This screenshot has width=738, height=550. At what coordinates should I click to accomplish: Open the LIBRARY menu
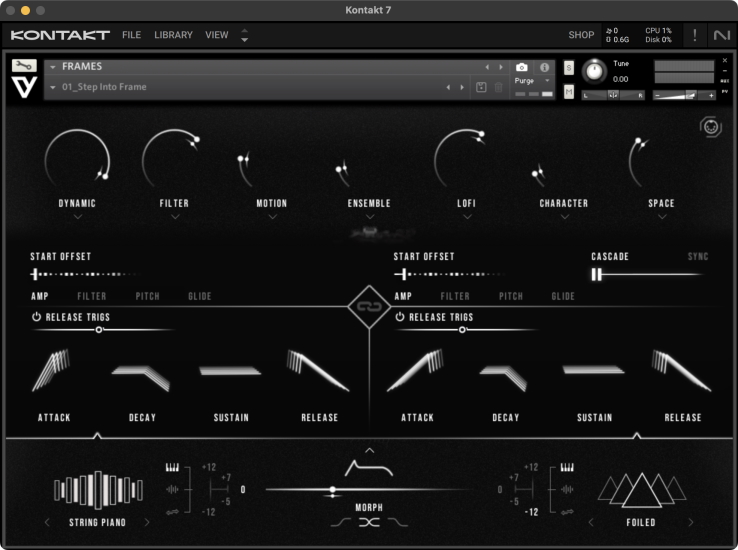(x=173, y=35)
